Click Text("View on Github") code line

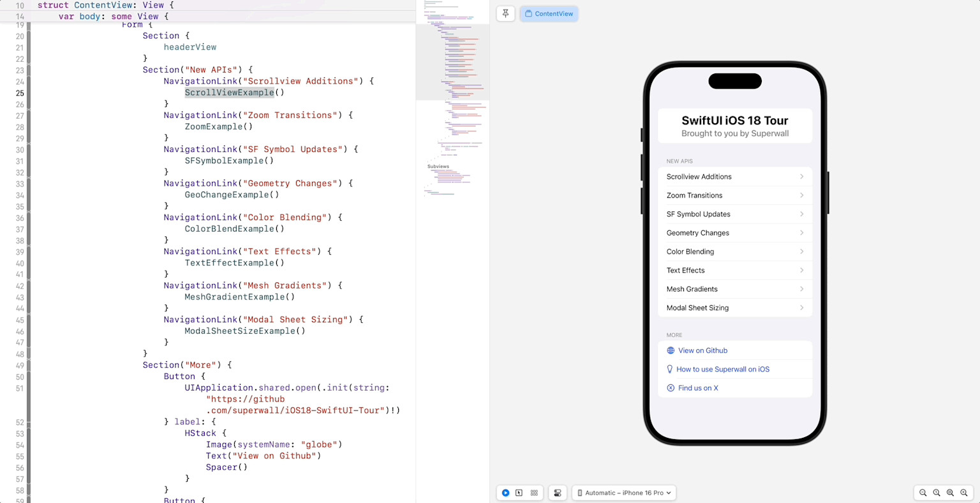click(x=264, y=456)
